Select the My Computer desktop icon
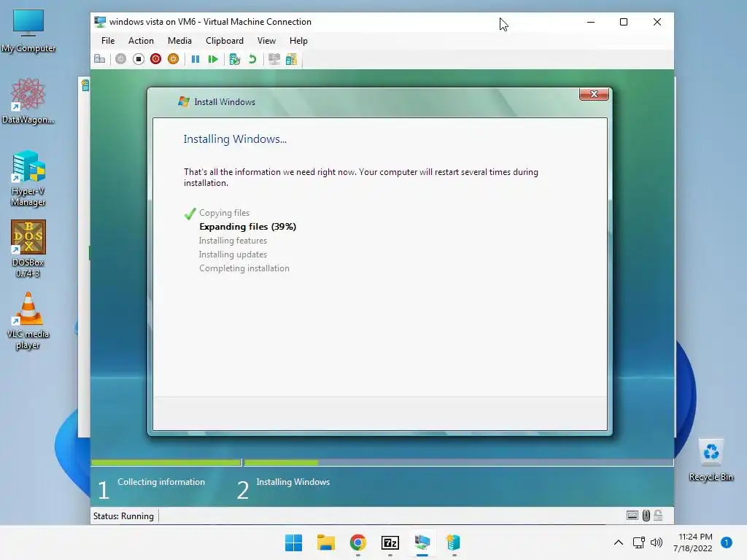This screenshot has height=560, width=747. [28, 31]
